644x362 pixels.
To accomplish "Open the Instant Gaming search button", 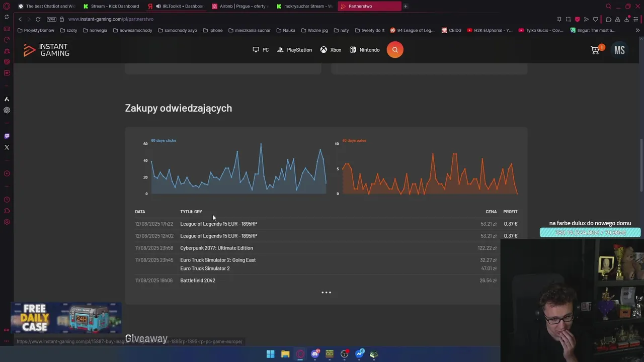I will (395, 50).
